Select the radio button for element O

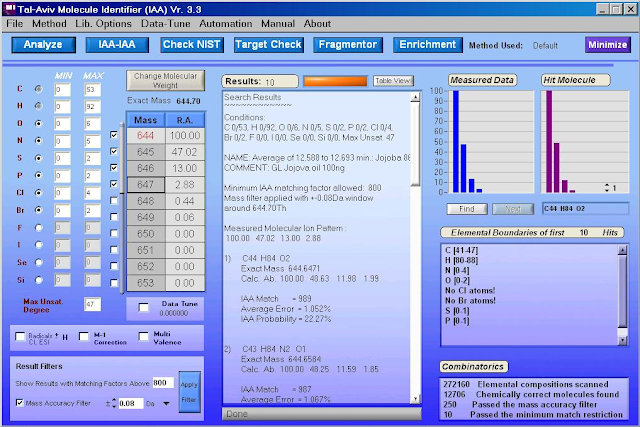38,123
